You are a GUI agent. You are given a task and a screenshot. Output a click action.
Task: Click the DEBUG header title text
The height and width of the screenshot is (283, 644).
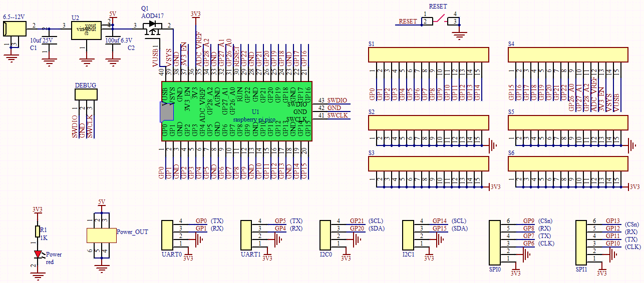pos(85,85)
